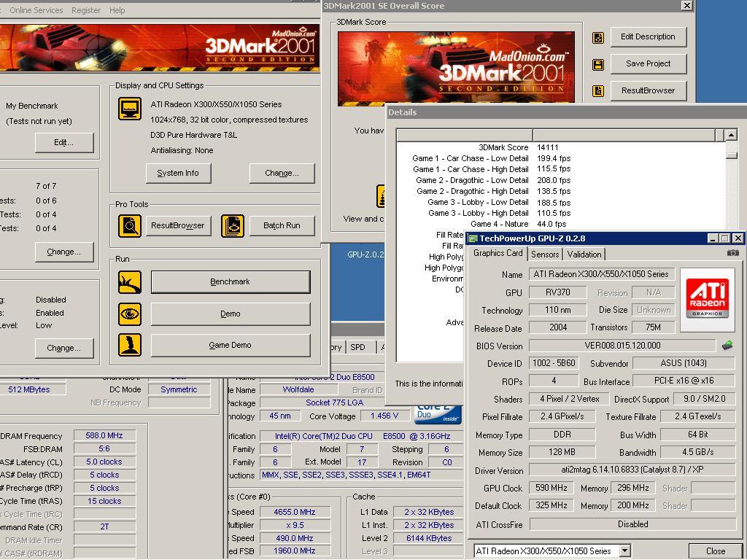Click the Details window column header

tap(560, 135)
